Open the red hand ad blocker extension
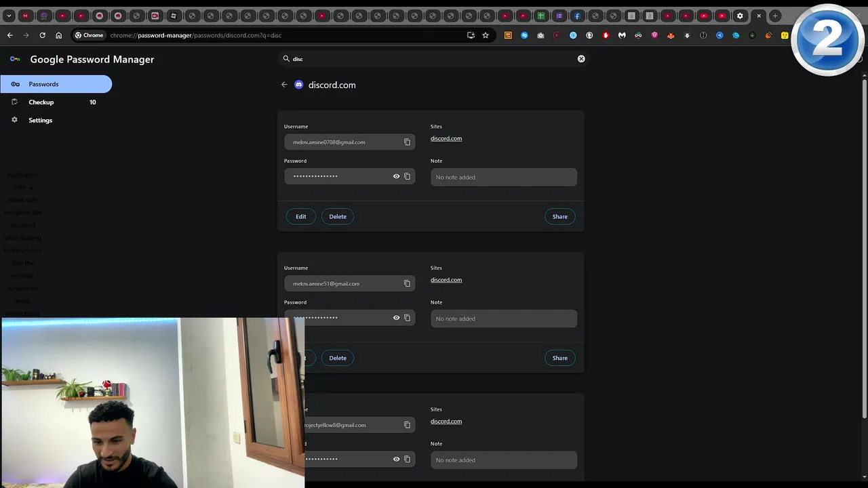This screenshot has width=868, height=488. click(606, 35)
